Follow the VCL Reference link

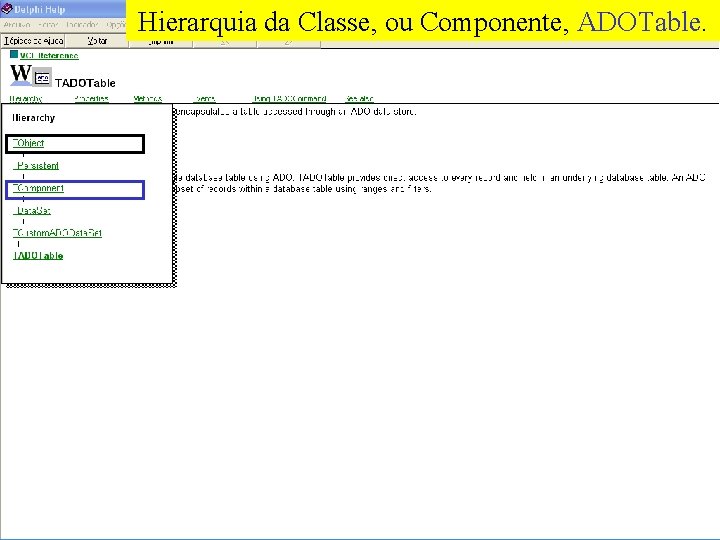pyautogui.click(x=49, y=56)
